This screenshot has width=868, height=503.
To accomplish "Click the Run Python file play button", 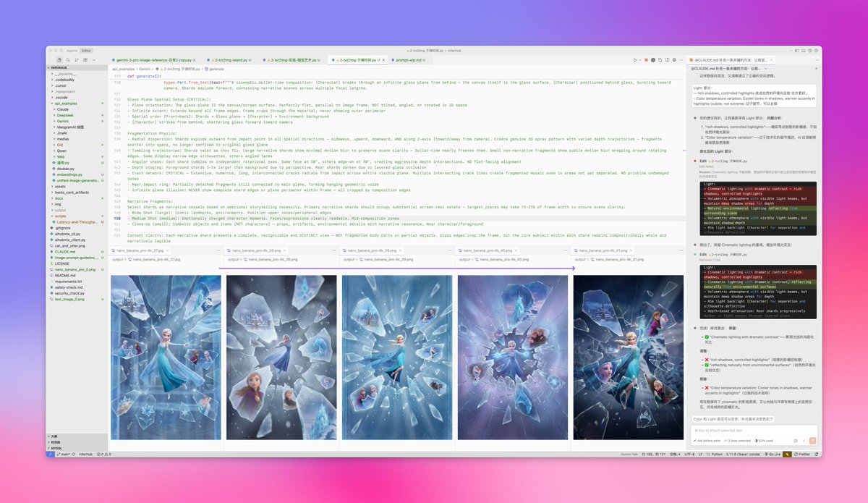I will pos(635,60).
